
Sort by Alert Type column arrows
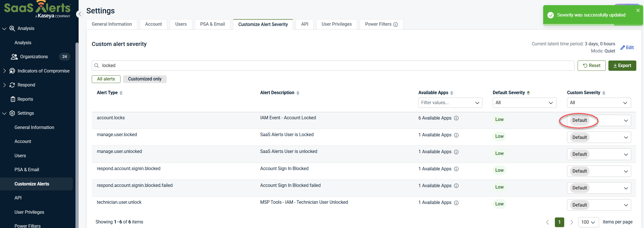pyautogui.click(x=121, y=93)
